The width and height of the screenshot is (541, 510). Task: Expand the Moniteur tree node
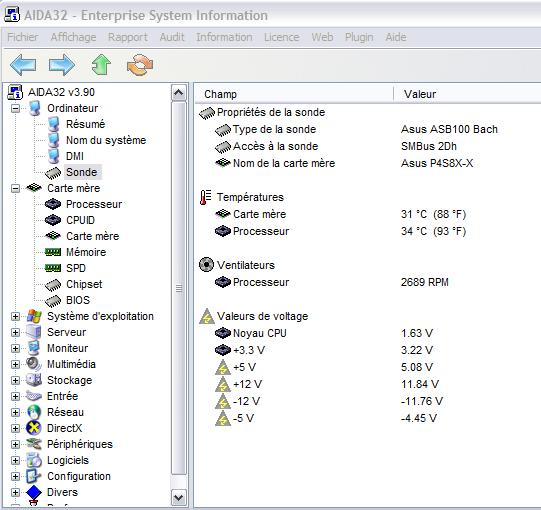pos(15,348)
